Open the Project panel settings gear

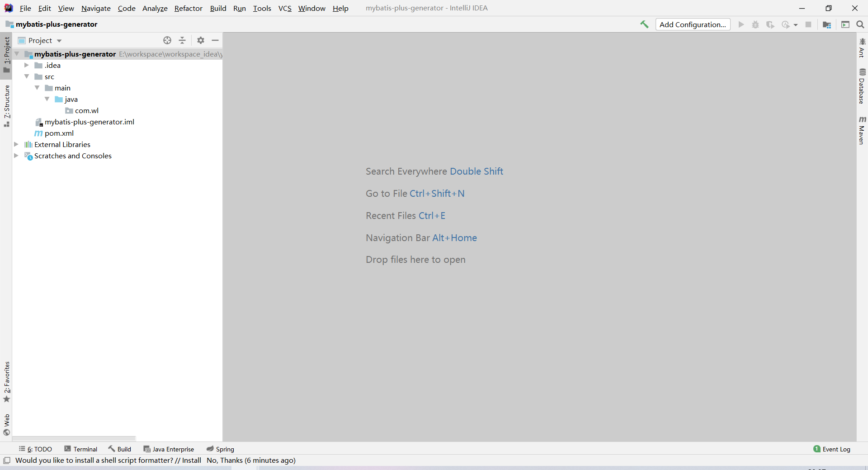(201, 40)
